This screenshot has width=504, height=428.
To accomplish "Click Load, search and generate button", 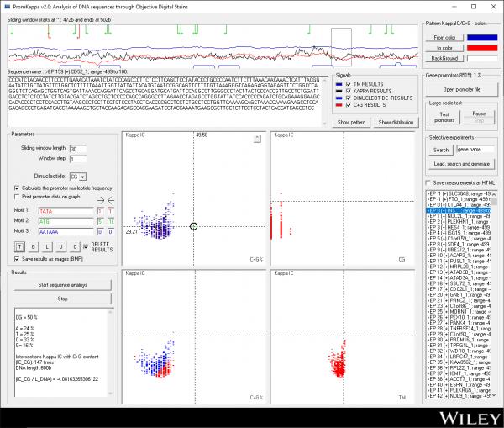I will coord(461,164).
